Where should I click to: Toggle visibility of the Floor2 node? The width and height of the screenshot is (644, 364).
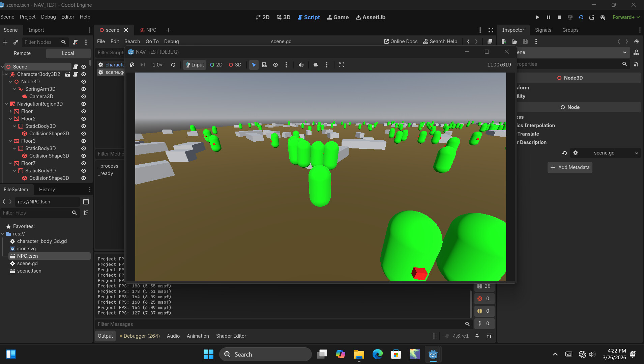(84, 119)
